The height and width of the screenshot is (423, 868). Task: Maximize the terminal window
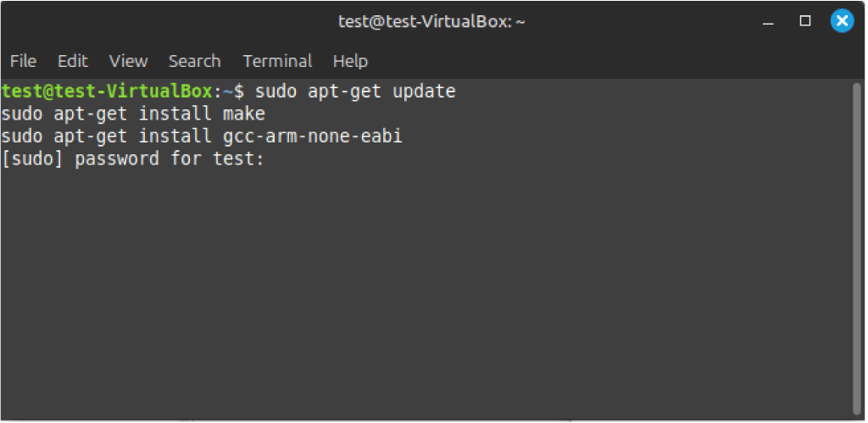point(805,21)
